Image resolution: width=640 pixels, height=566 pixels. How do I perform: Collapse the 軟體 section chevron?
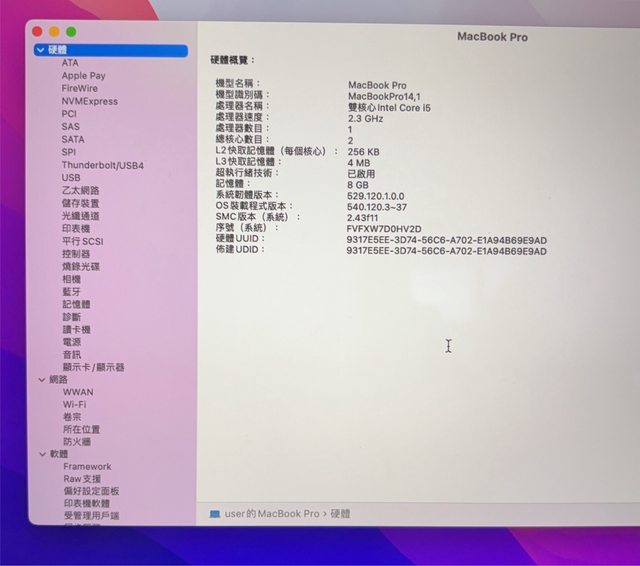tap(42, 454)
